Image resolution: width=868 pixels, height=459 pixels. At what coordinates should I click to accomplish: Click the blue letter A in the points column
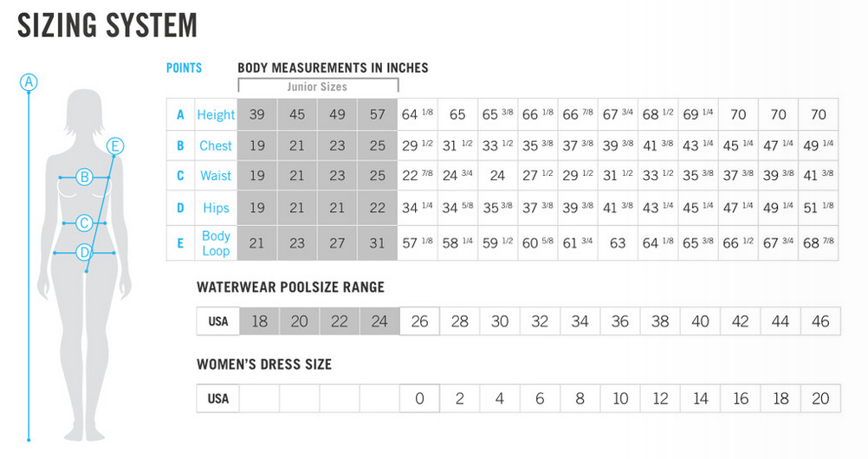click(181, 114)
